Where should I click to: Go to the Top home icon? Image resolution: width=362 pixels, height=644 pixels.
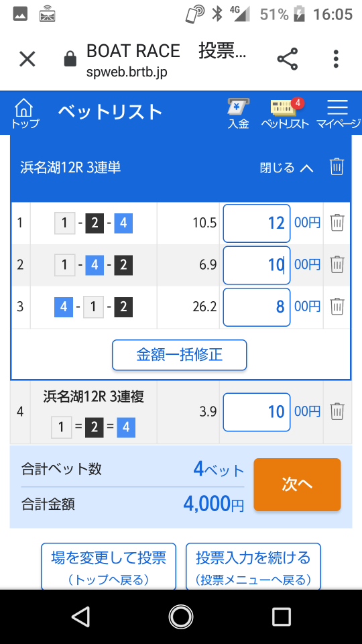click(24, 114)
